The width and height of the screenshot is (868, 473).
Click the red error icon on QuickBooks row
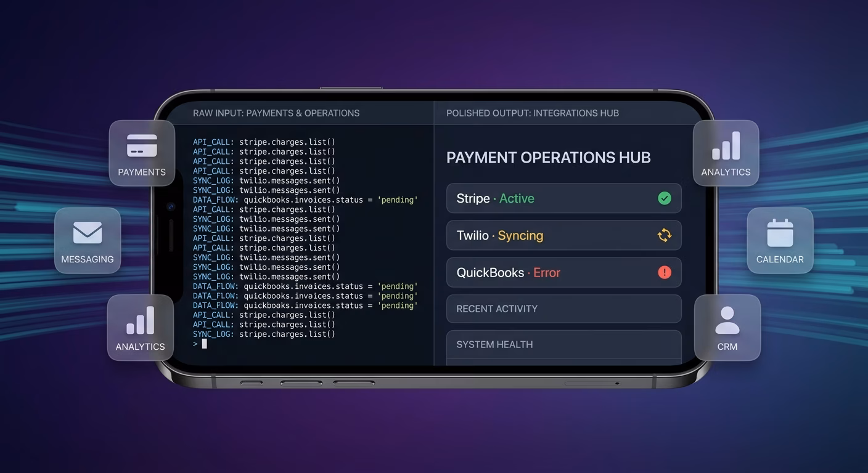(x=664, y=272)
